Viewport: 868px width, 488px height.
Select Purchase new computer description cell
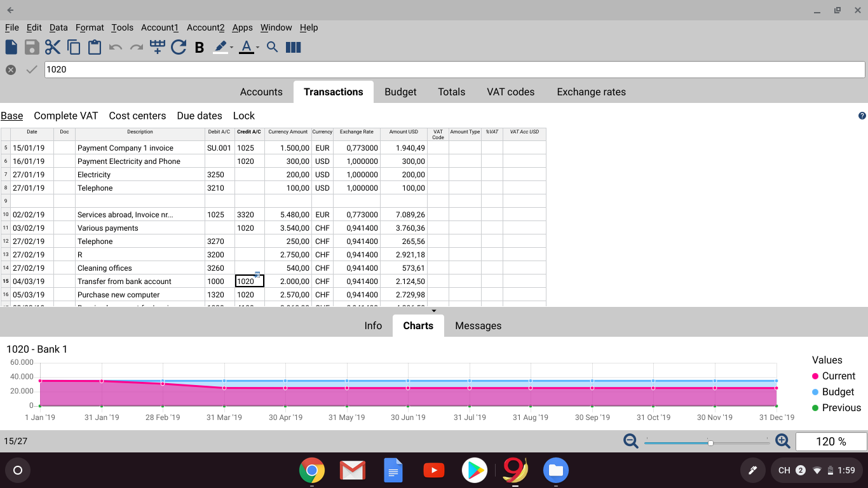pyautogui.click(x=140, y=295)
